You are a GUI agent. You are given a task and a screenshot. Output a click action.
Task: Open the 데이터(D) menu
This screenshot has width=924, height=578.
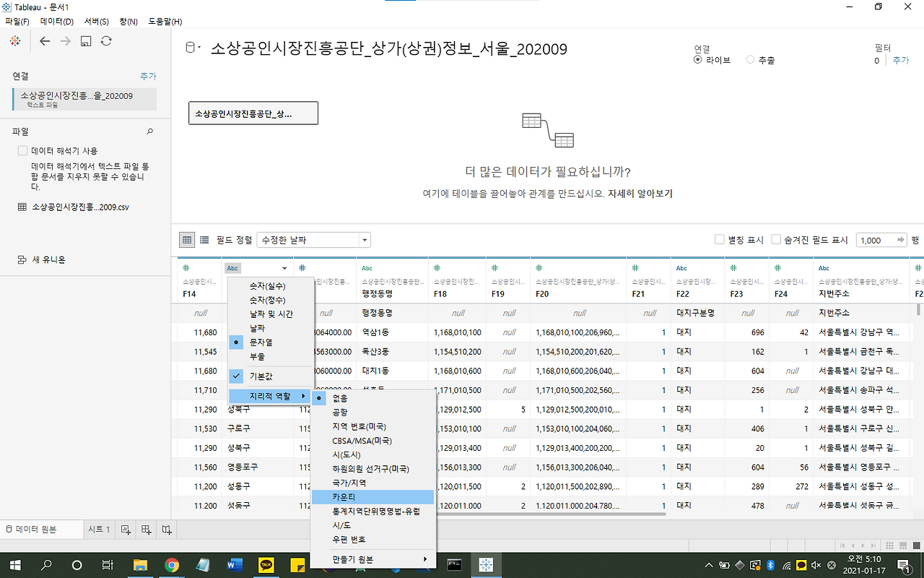coord(57,22)
